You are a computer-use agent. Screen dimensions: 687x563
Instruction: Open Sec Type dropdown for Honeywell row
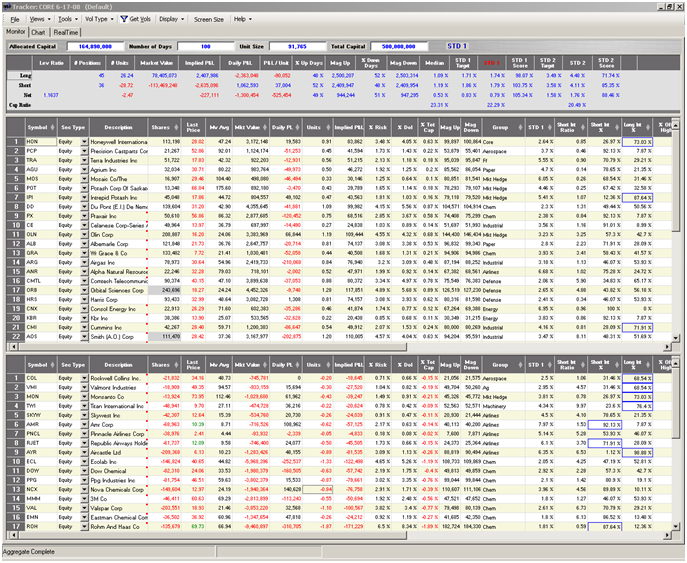[85, 142]
